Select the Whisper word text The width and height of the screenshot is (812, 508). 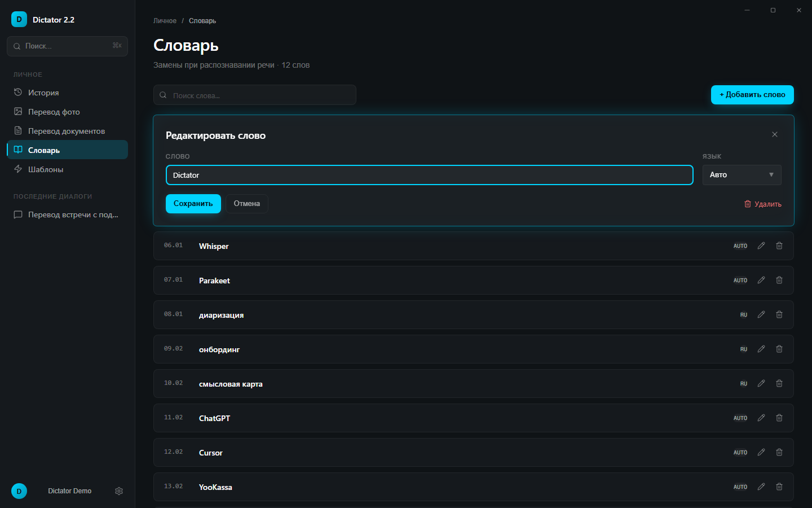click(214, 246)
